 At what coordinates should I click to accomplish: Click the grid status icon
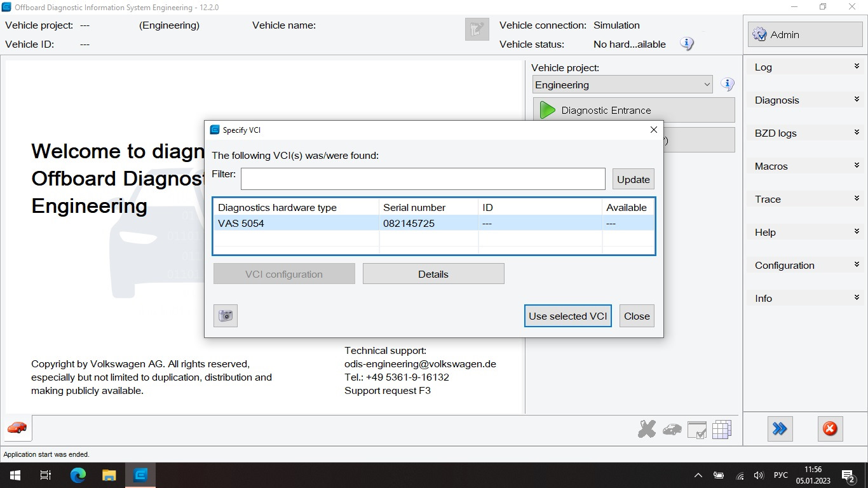[x=722, y=430]
